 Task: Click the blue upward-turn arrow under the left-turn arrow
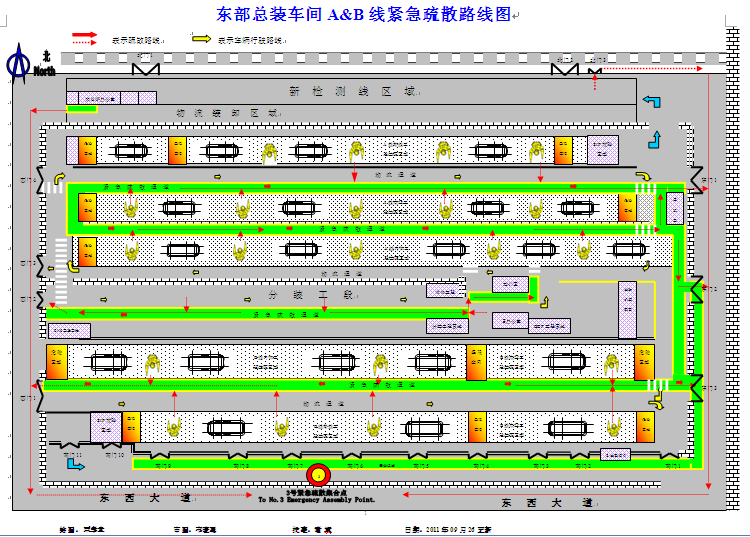click(655, 140)
